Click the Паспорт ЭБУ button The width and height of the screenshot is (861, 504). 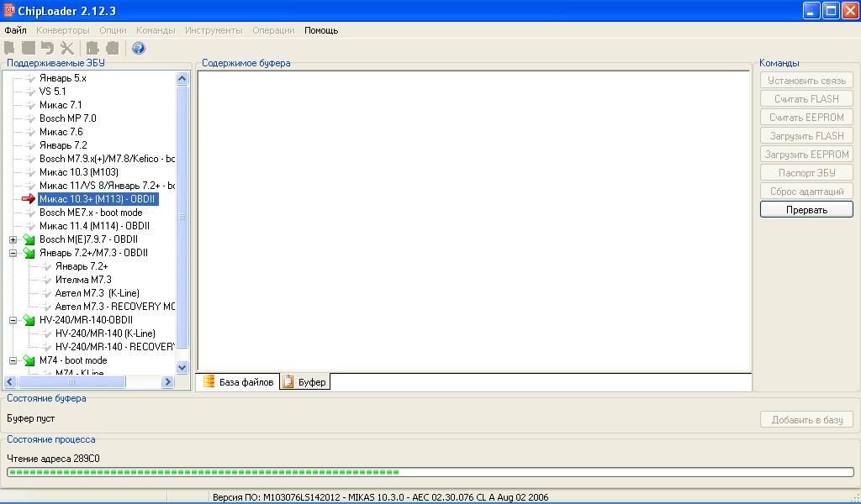(806, 173)
